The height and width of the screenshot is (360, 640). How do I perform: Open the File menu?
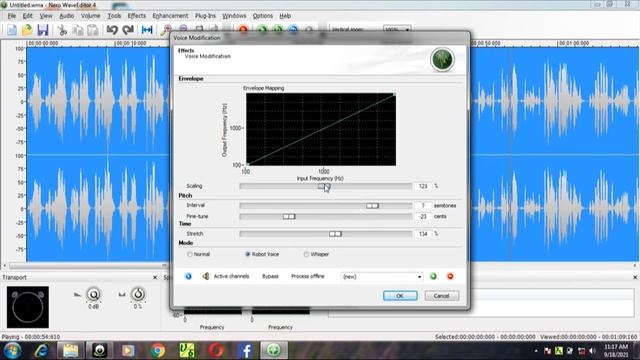coord(12,16)
